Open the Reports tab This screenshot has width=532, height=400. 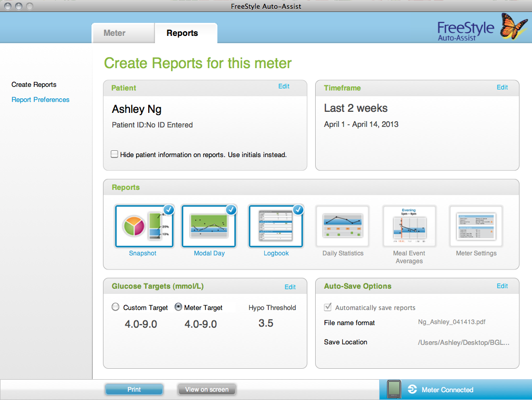[182, 33]
